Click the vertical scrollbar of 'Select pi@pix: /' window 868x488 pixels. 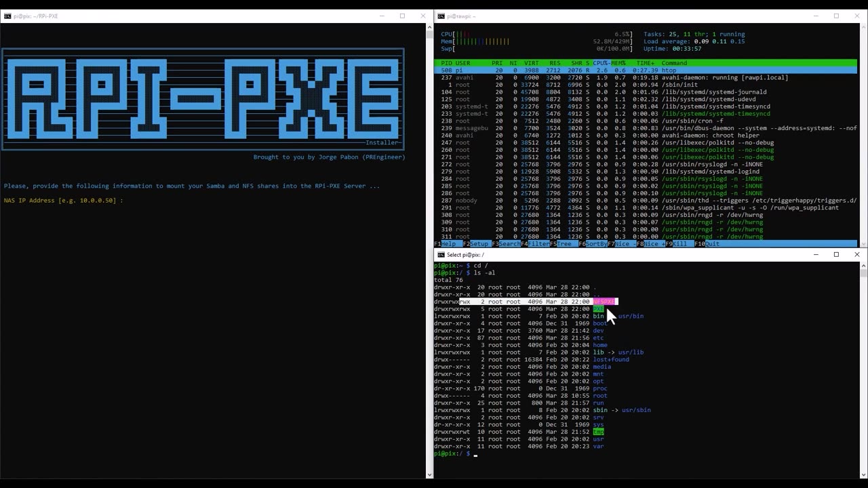click(x=863, y=371)
